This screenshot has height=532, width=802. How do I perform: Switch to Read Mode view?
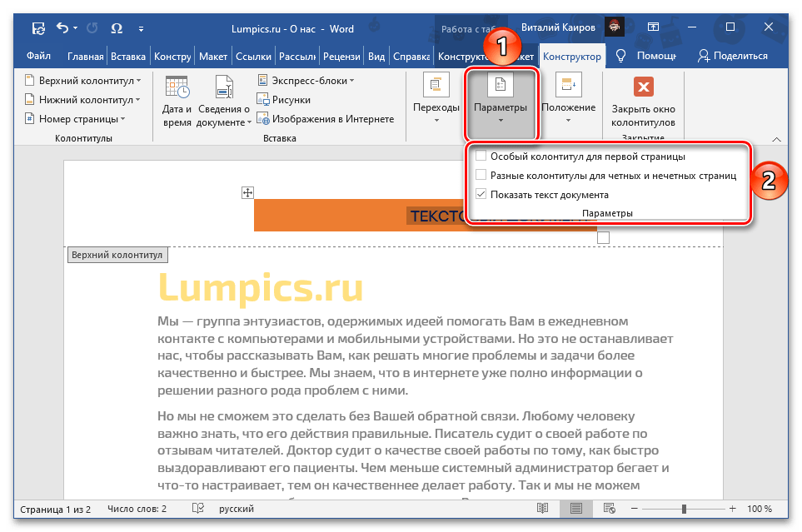tap(543, 509)
